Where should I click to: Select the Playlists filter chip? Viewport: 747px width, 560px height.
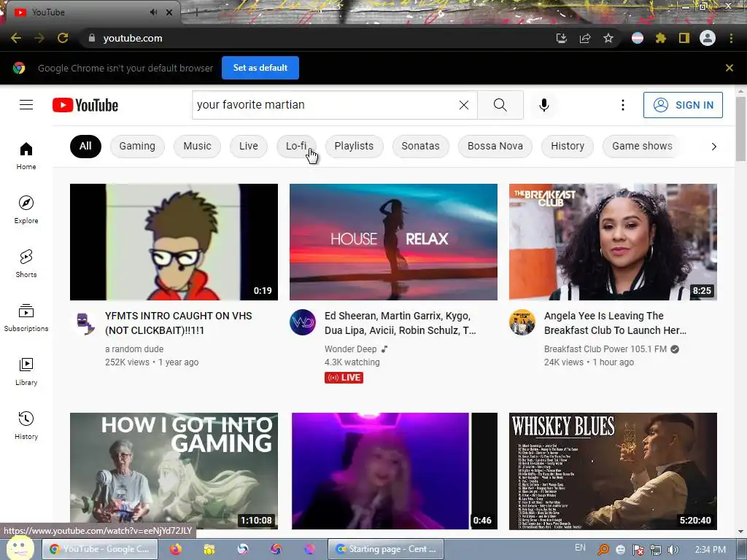[x=354, y=146]
